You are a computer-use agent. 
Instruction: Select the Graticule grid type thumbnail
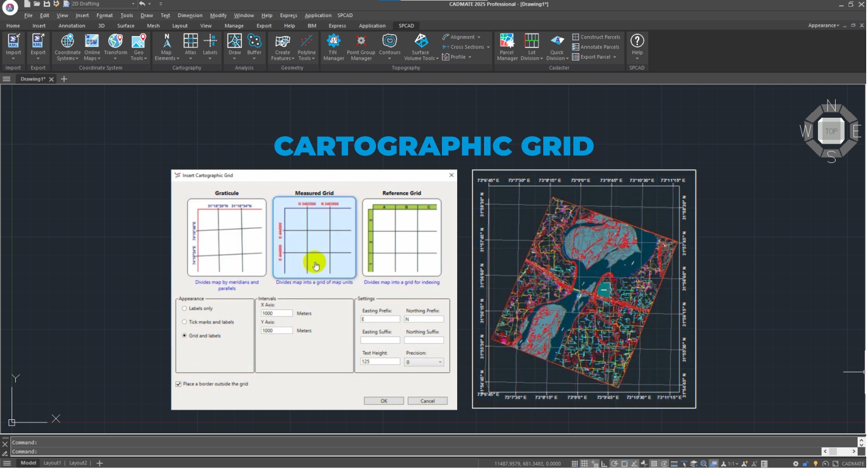(x=226, y=237)
